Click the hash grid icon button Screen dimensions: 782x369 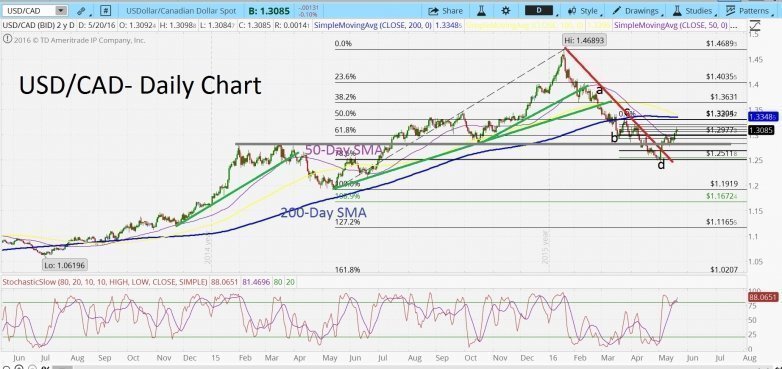pyautogui.click(x=105, y=10)
